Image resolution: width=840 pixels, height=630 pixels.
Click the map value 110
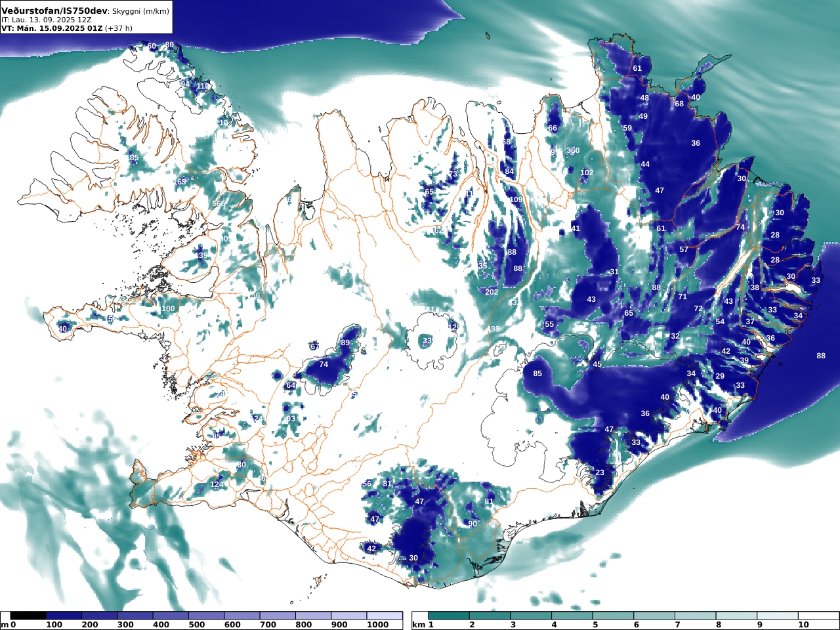(x=203, y=86)
